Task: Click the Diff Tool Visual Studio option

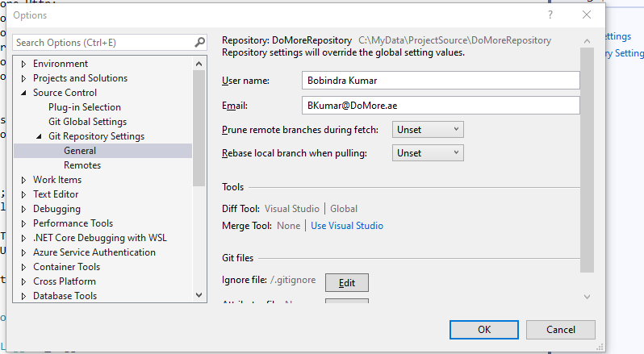Action: point(292,209)
